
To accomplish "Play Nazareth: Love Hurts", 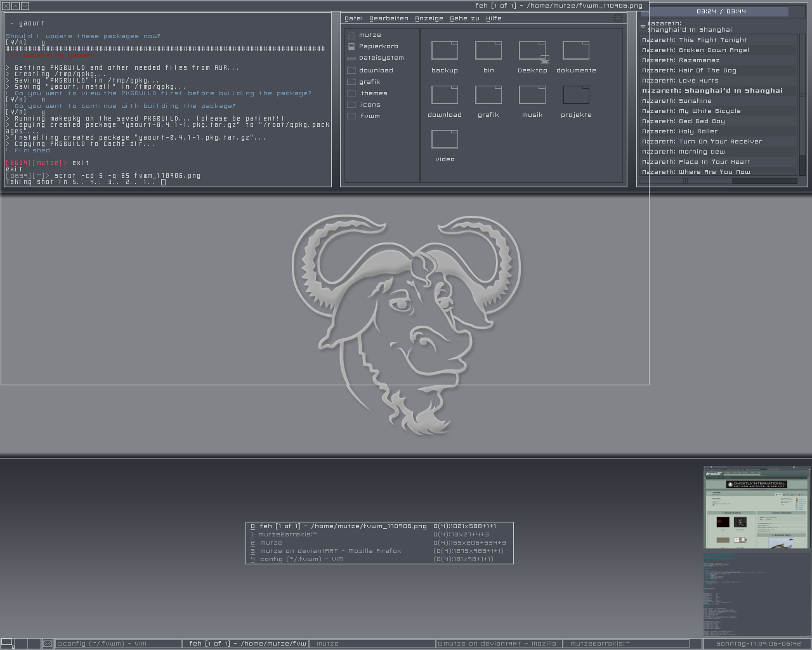I will click(718, 81).
